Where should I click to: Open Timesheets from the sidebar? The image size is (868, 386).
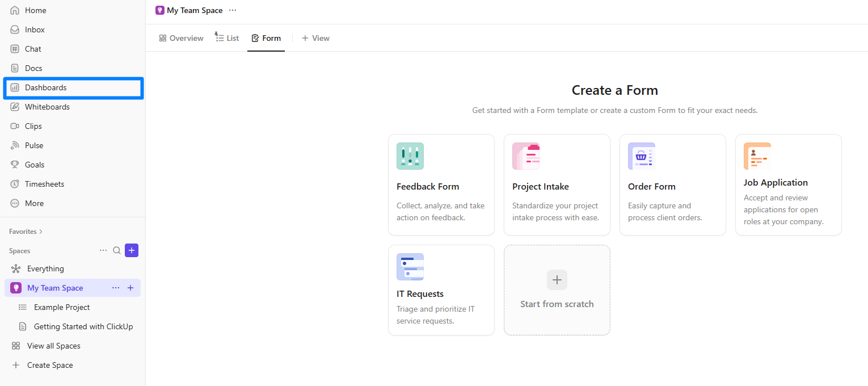(43, 183)
